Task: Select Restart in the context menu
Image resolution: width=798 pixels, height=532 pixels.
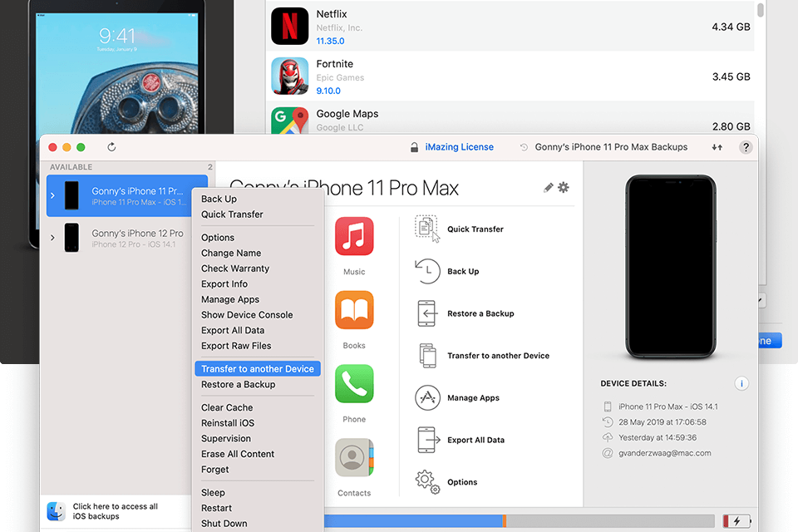Action: tap(216, 508)
